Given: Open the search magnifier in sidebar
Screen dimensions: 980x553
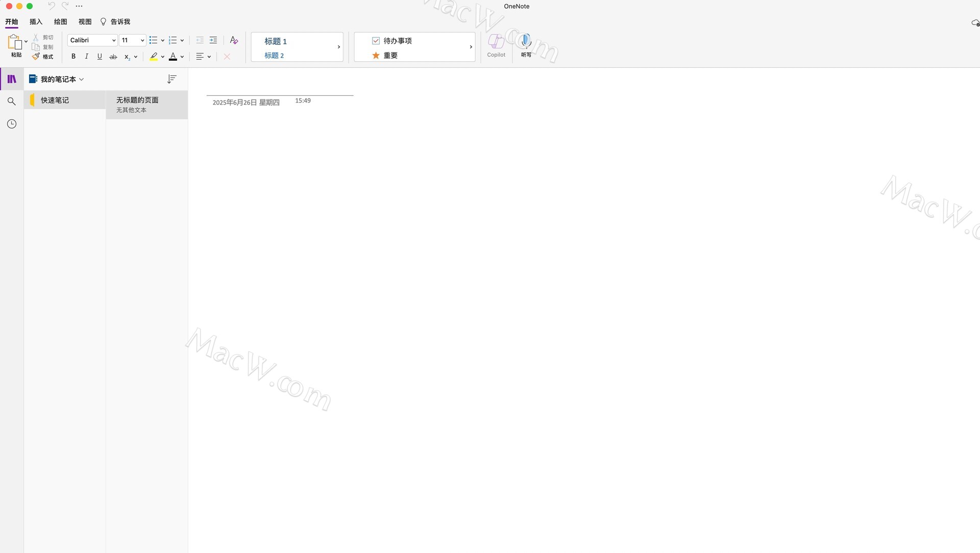Looking at the screenshot, I should [x=12, y=102].
